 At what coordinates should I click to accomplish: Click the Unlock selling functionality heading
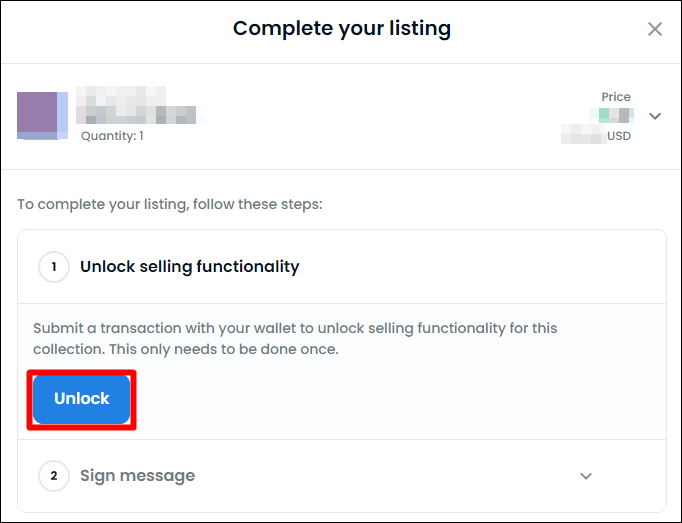coord(190,267)
